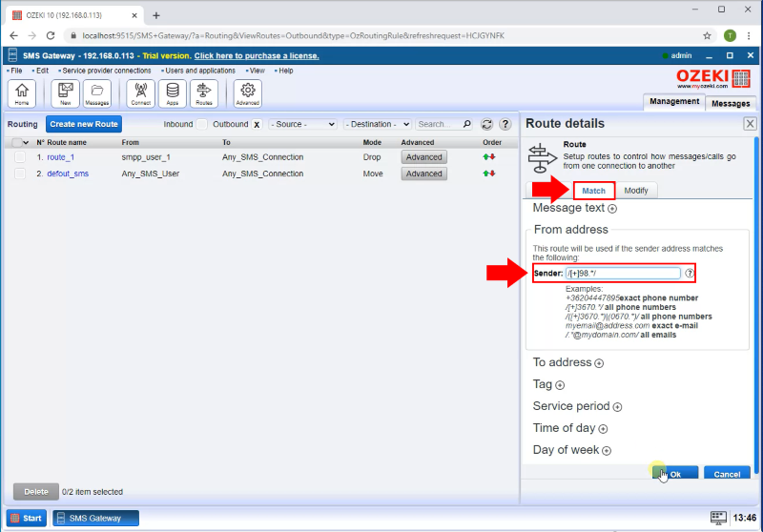
Task: Open the Apps database icon
Action: tap(173, 93)
